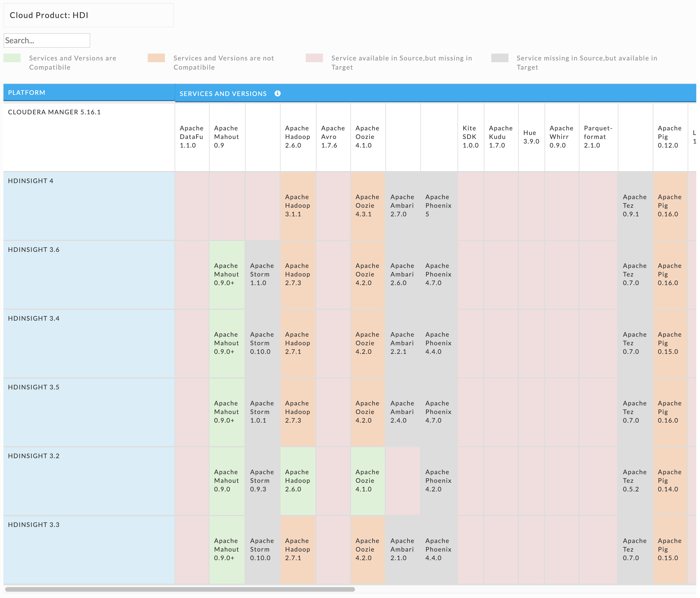Click Apache Pig 0.16.0 in HDInsight 4 row

coord(670,206)
